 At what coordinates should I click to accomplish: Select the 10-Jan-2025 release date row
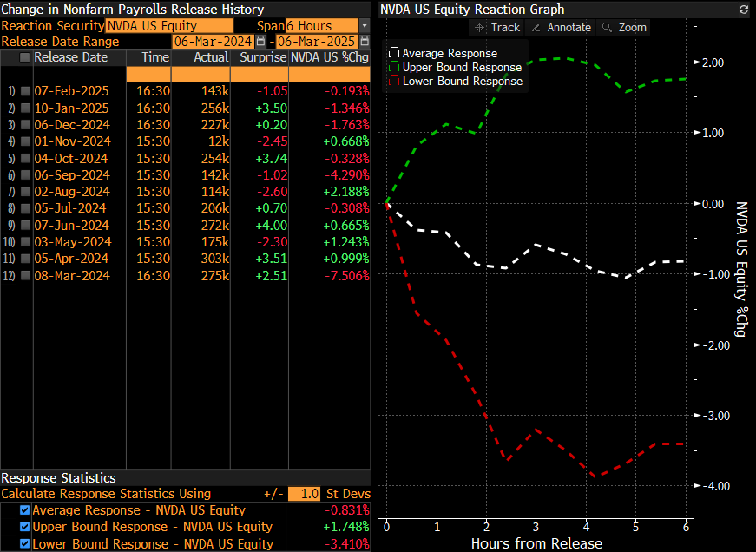(72, 108)
